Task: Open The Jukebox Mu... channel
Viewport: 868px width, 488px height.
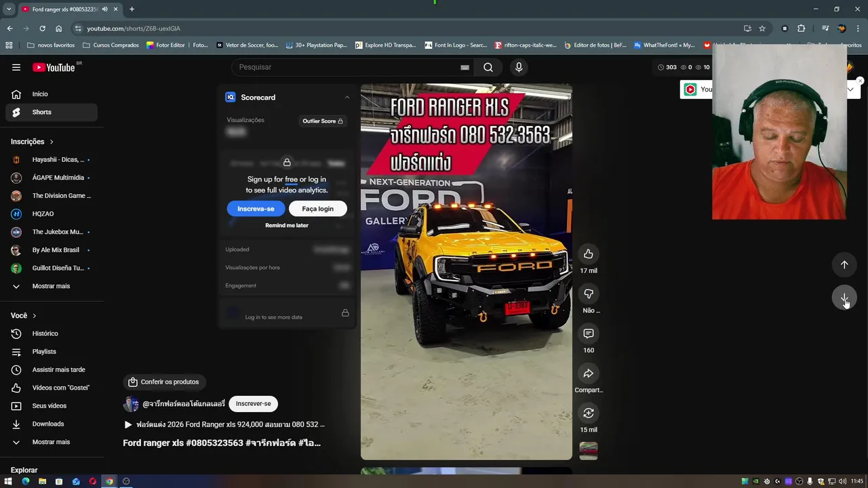Action: [52, 232]
